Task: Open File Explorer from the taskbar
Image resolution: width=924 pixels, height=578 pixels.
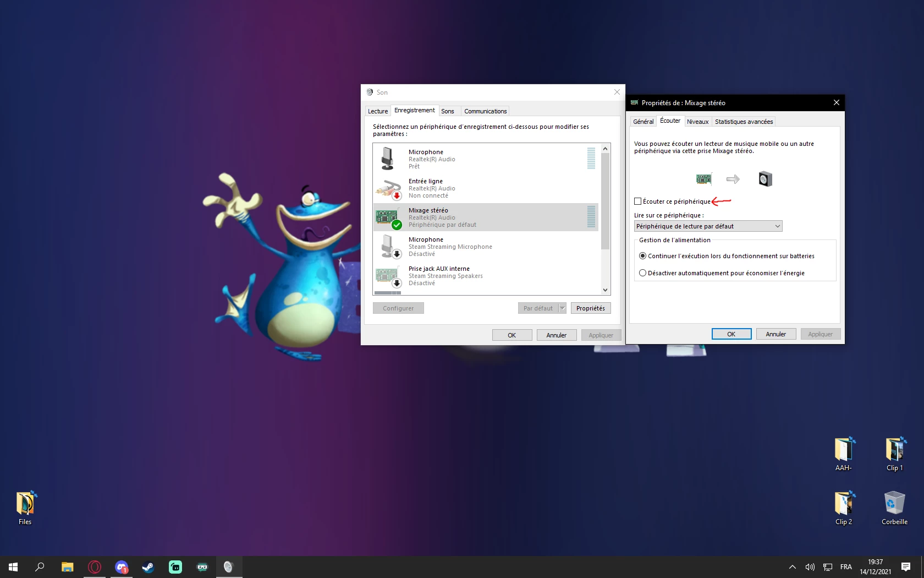Action: pos(67,567)
